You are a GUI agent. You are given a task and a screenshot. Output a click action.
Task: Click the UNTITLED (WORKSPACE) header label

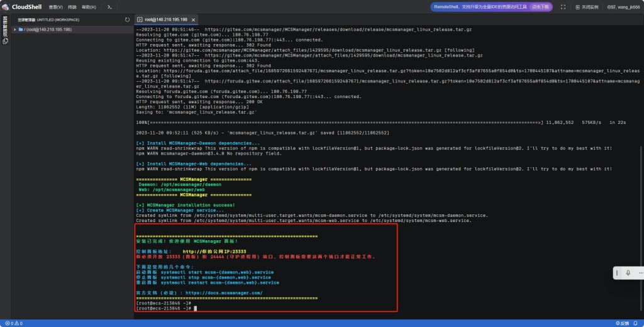click(x=58, y=19)
